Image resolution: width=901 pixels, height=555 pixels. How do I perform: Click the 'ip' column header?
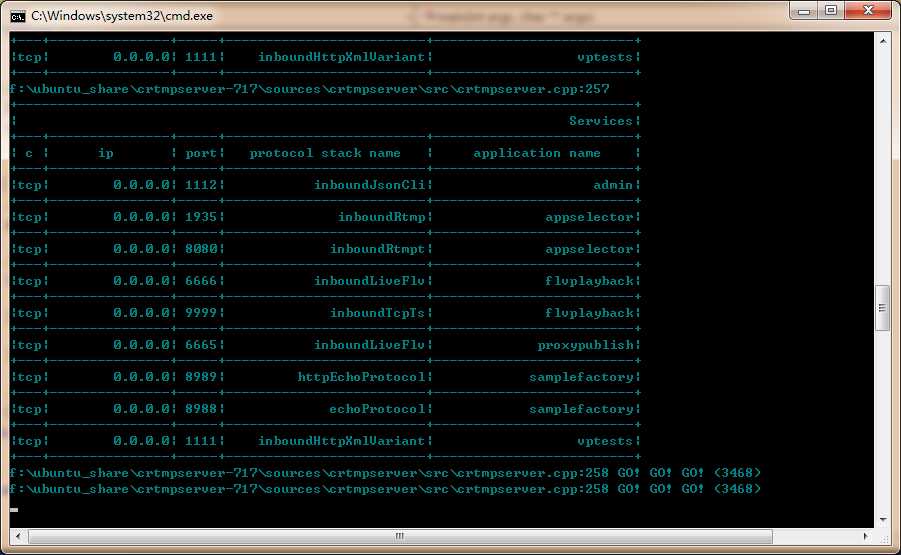106,153
